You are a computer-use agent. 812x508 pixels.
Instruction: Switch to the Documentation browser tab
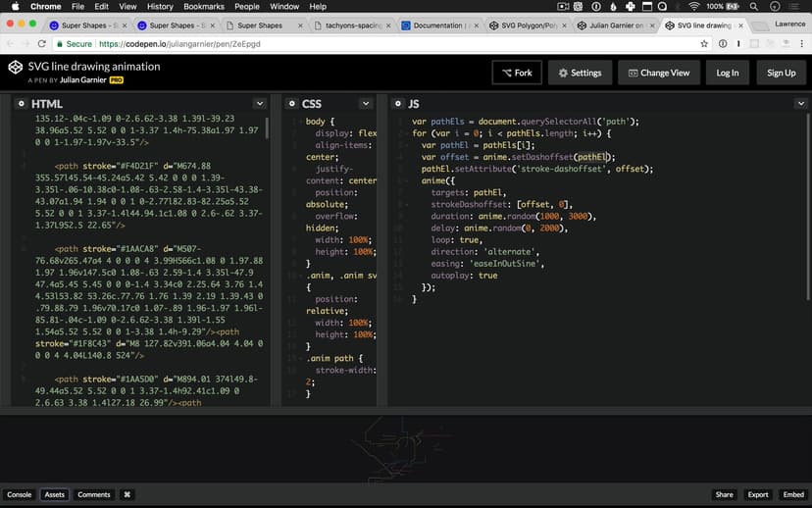438,25
